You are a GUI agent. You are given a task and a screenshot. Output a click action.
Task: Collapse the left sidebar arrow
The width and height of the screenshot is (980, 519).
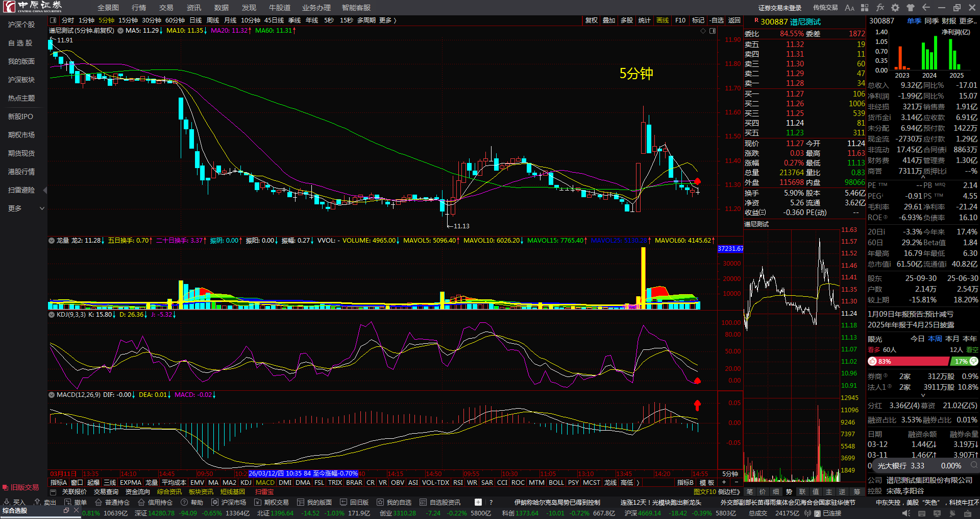[x=45, y=191]
